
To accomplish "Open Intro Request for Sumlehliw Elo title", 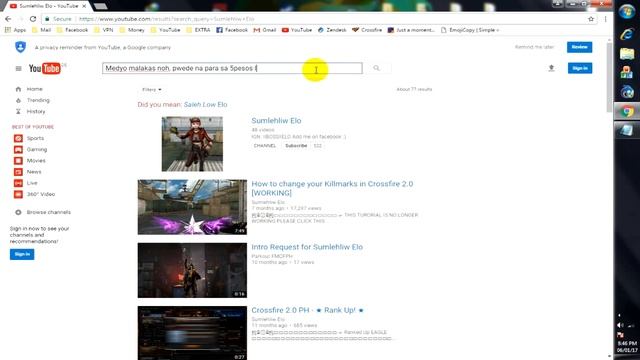I will coord(307,247).
